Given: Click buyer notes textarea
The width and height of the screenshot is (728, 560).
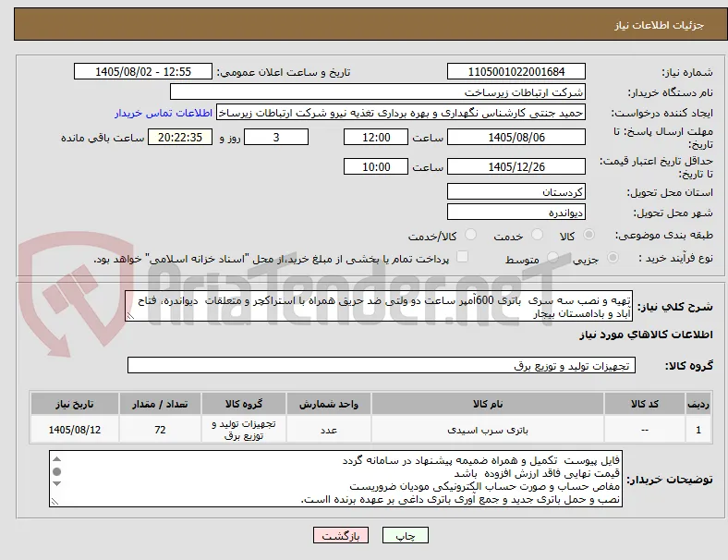Looking at the screenshot, I should (335, 479).
